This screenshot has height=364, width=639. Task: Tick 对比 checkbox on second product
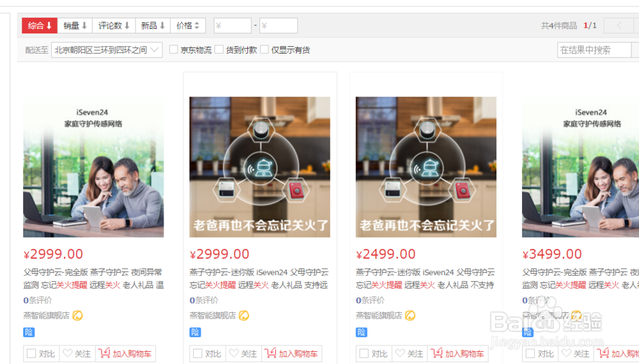197,353
